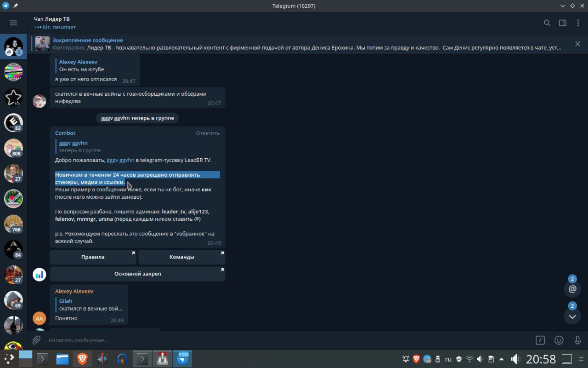Open the sidebar chat with TV test pattern avatar
Image resolution: width=588 pixels, height=368 pixels.
point(13,72)
